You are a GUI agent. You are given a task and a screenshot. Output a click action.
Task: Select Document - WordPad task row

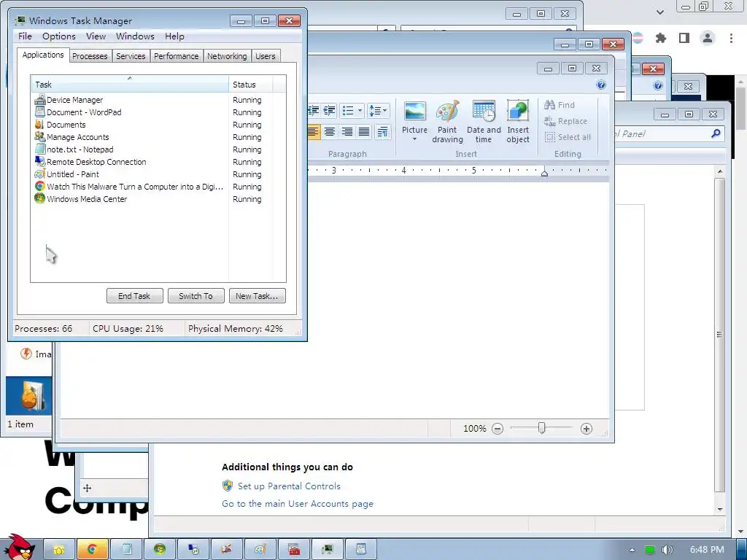pyautogui.click(x=158, y=112)
